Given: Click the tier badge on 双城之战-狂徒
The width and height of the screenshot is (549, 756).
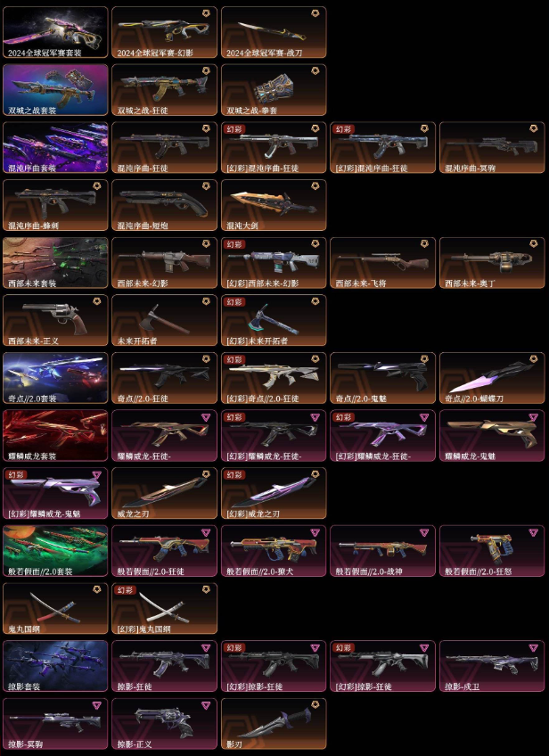Looking at the screenshot, I should 206,71.
